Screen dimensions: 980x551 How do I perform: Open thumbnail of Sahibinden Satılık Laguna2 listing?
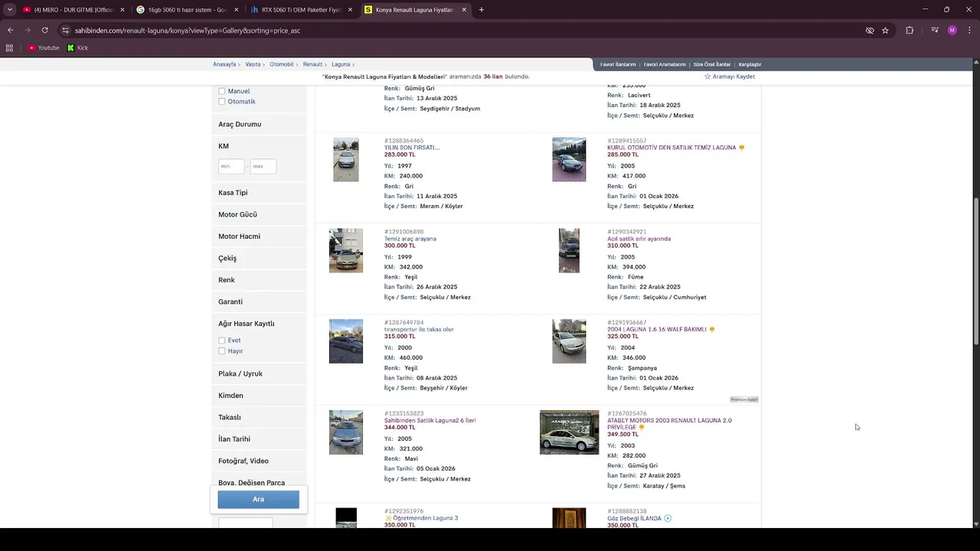(x=346, y=432)
